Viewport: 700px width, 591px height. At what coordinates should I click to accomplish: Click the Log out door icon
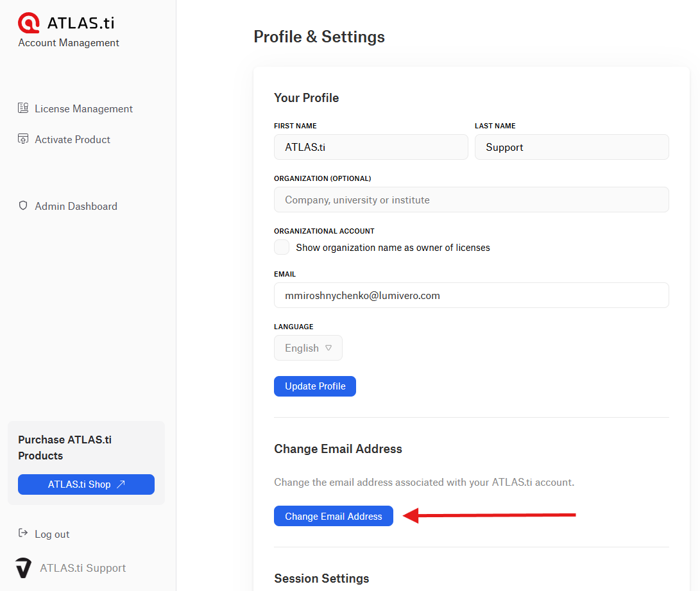pyautogui.click(x=23, y=533)
